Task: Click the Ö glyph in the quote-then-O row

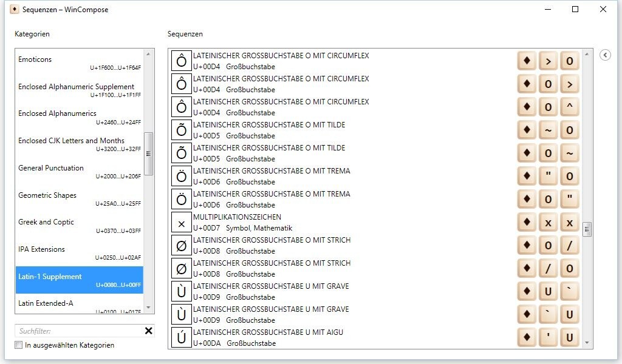Action: pyautogui.click(x=181, y=176)
